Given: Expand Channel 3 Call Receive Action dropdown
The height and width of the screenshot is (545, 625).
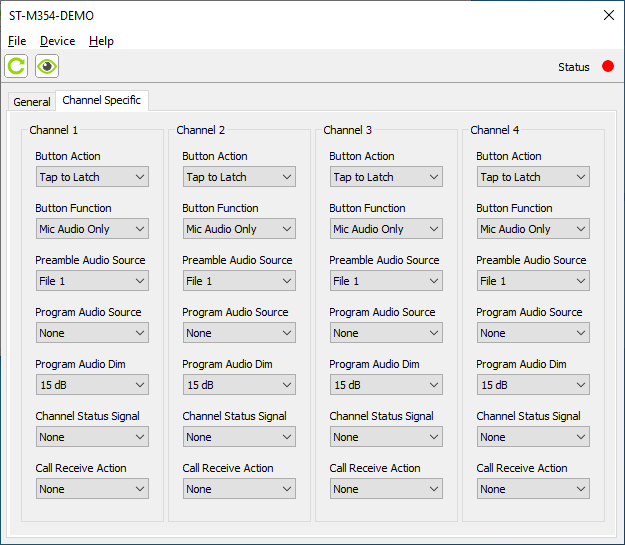Looking at the screenshot, I should click(386, 489).
